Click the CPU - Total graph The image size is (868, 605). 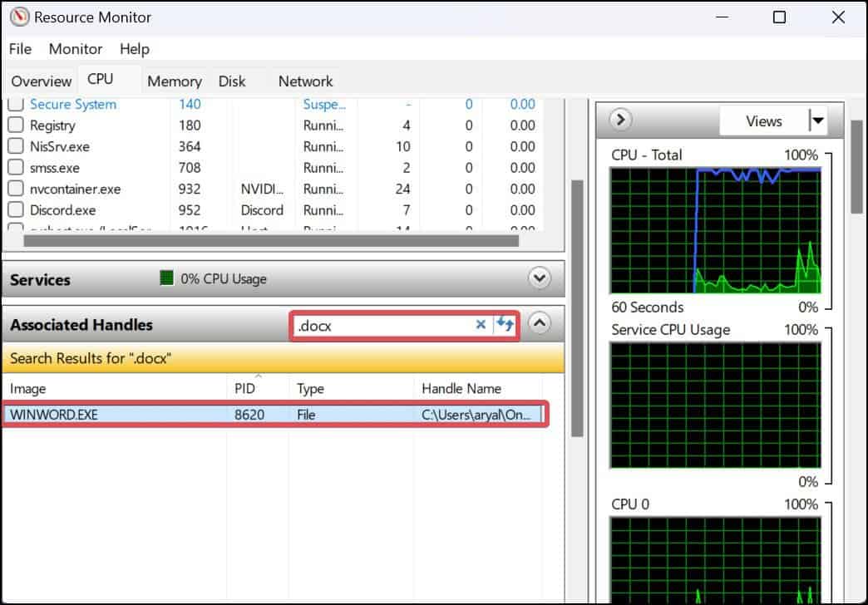tap(715, 231)
